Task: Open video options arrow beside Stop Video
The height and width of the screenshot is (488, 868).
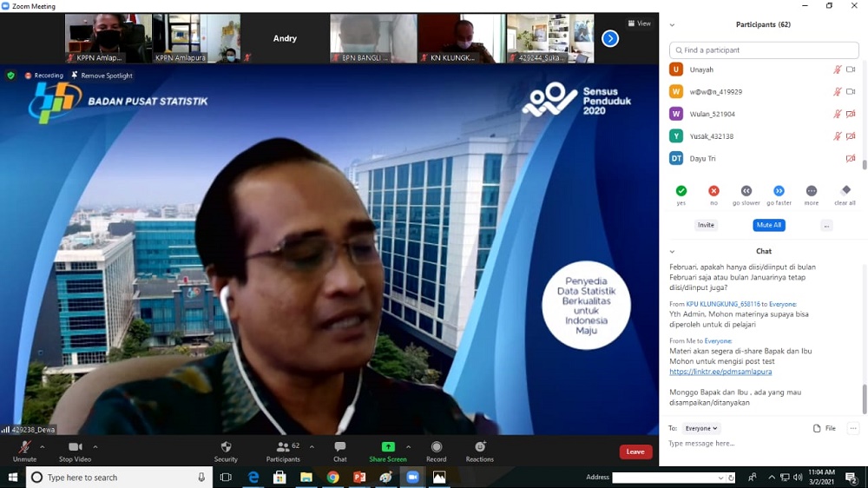Action: (x=95, y=447)
